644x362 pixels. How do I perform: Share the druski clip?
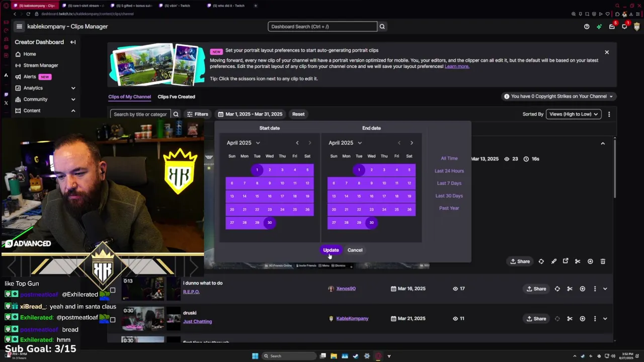click(536, 319)
